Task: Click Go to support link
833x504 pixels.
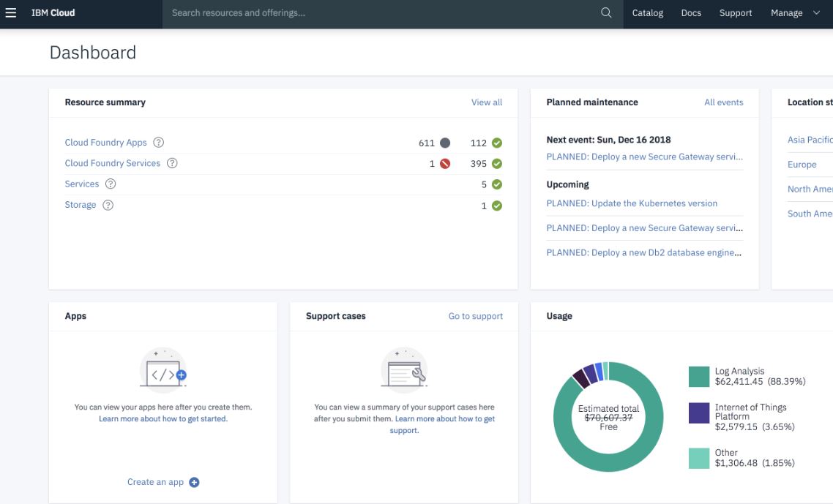Action: click(x=476, y=316)
